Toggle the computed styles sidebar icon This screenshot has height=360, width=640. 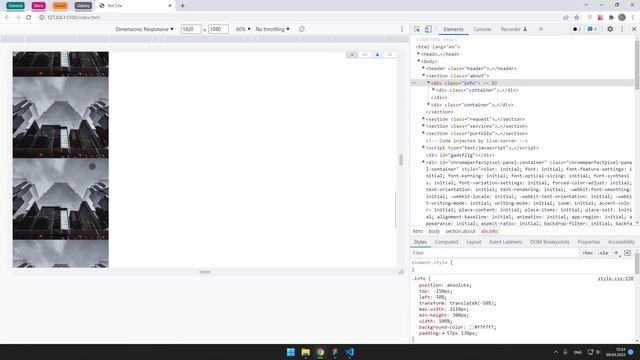coord(627,253)
